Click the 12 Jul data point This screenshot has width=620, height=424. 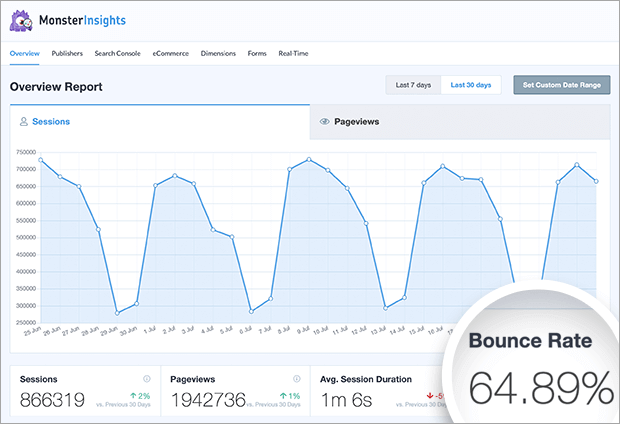pos(366,223)
